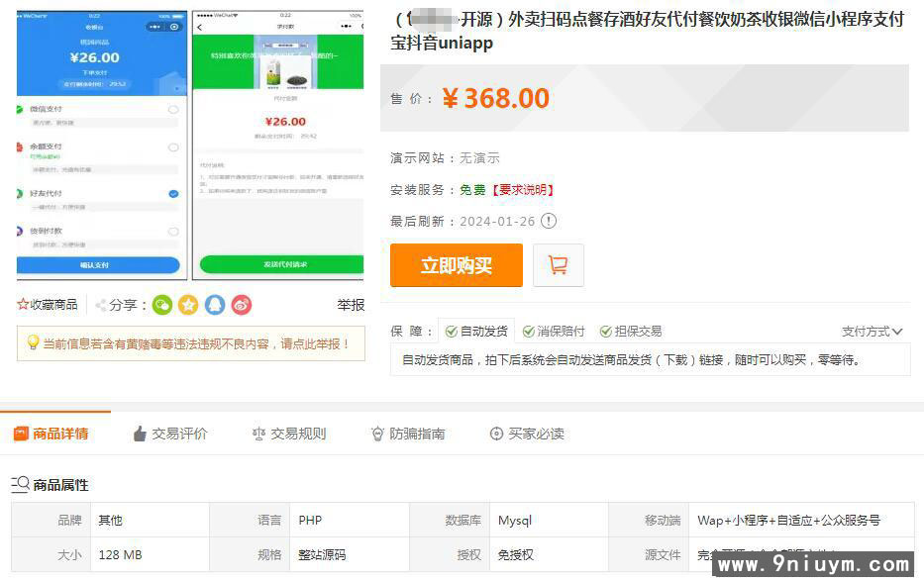
Task: Click the 无演示 demo site value
Action: pyautogui.click(x=479, y=157)
